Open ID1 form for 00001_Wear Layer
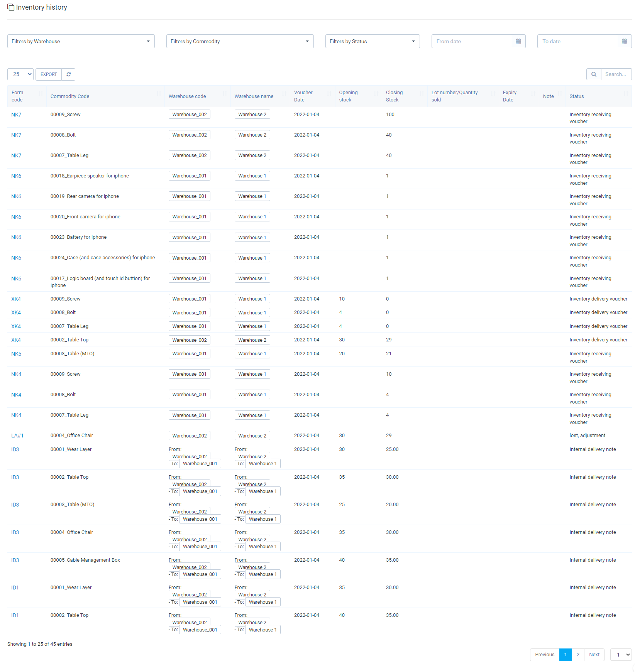 pos(15,588)
